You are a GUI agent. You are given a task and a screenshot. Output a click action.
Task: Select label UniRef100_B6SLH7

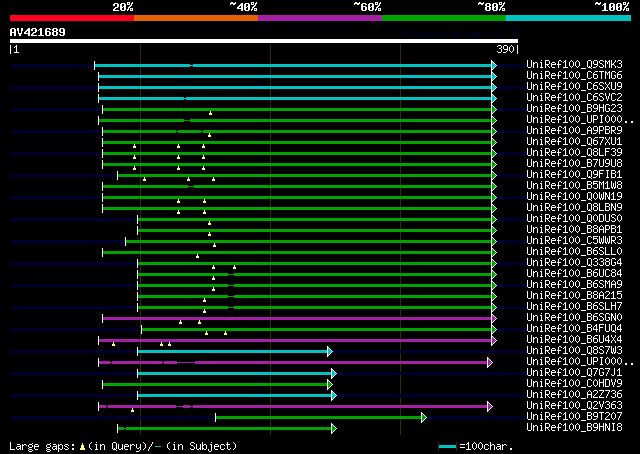(574, 307)
